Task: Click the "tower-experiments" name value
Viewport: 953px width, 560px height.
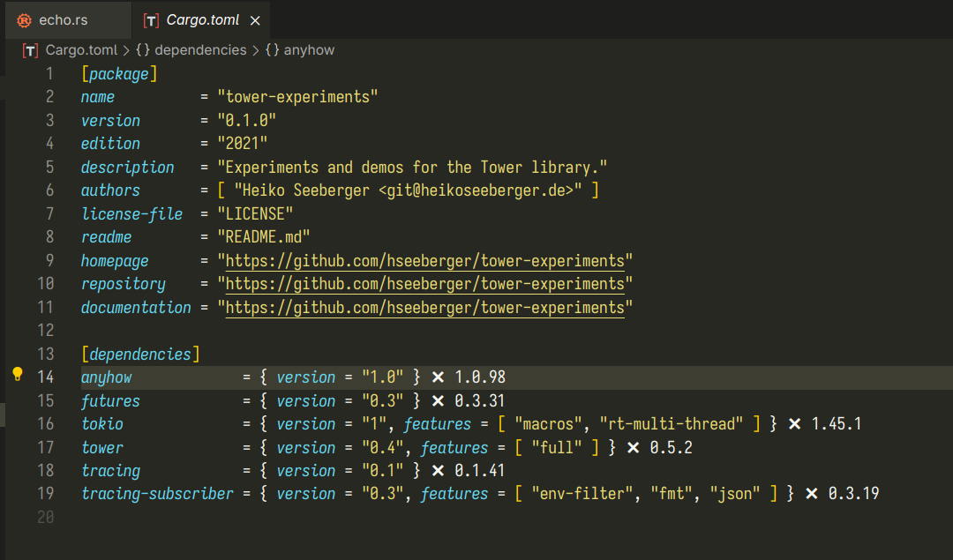Action: (x=298, y=97)
